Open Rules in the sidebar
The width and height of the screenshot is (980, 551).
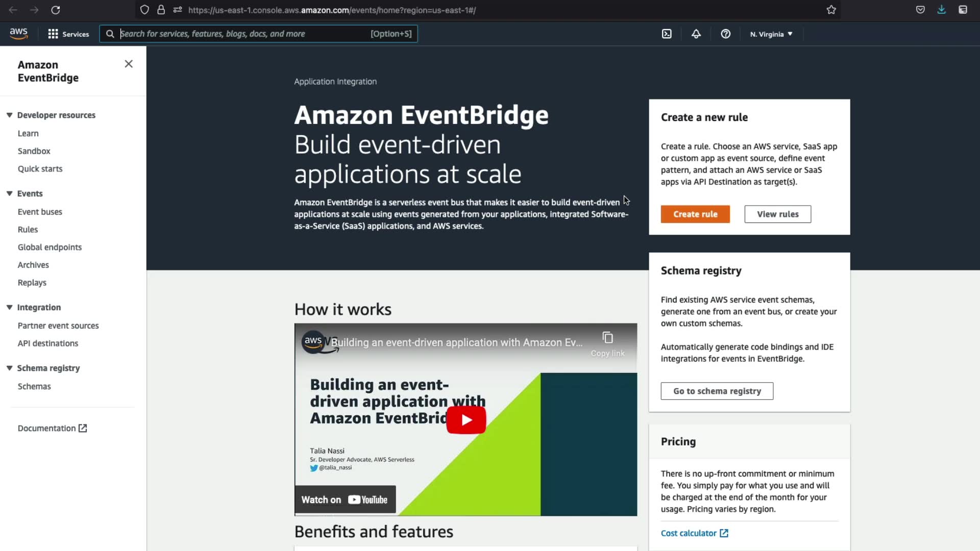point(28,230)
